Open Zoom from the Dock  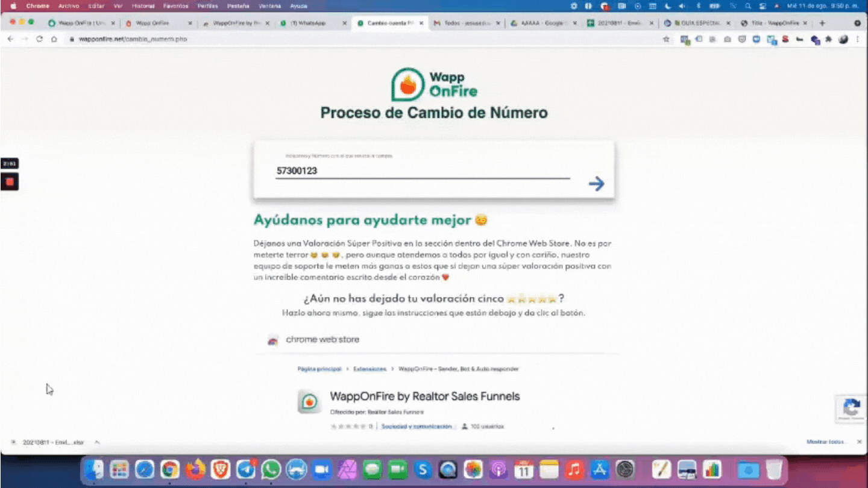[x=322, y=469]
